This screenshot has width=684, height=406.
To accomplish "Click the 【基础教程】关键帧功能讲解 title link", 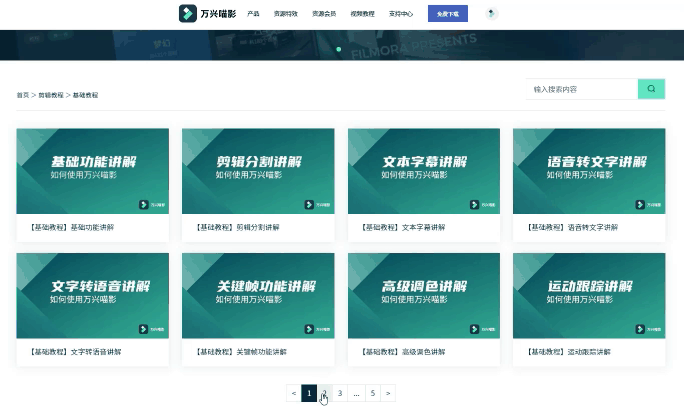I will pos(240,352).
